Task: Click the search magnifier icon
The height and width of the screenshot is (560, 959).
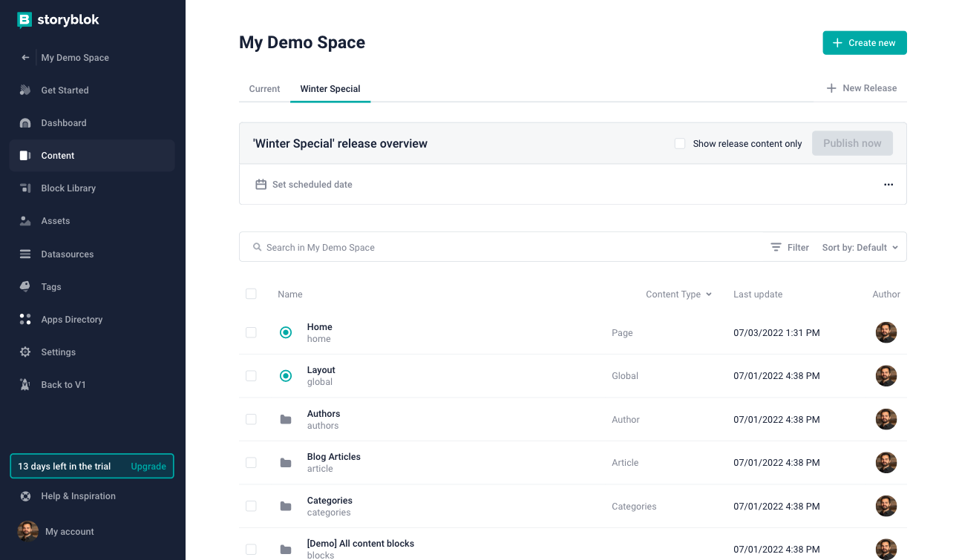Action: pyautogui.click(x=257, y=247)
